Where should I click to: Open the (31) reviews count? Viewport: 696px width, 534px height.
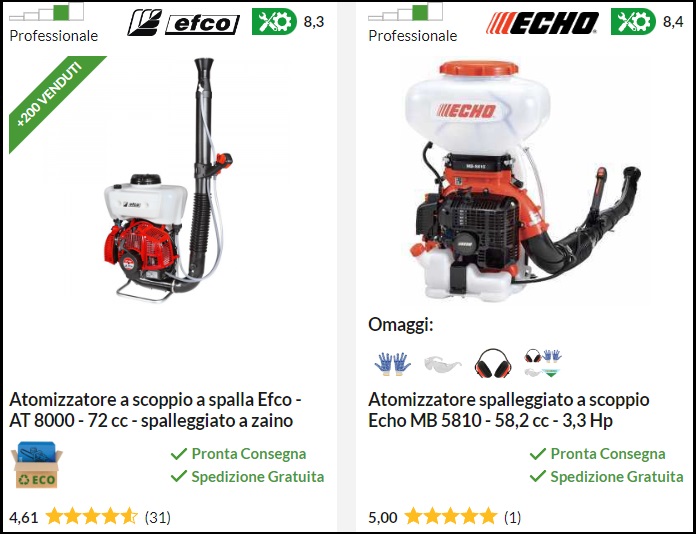(x=158, y=517)
